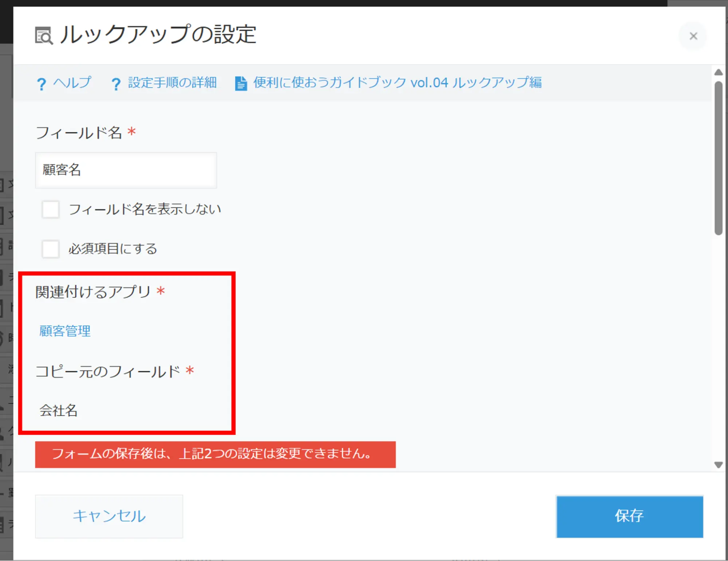Image resolution: width=728 pixels, height=561 pixels.
Task: Open the ヘルプ link
Action: click(72, 83)
